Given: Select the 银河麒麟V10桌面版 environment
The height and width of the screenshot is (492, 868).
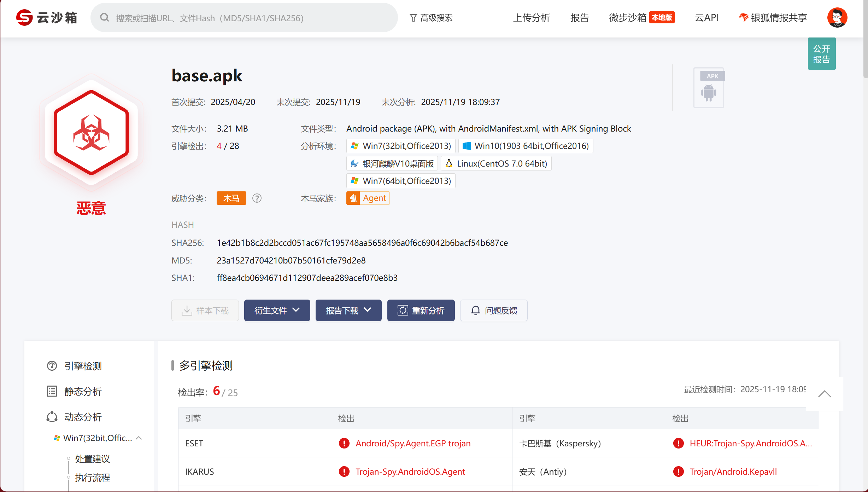Looking at the screenshot, I should (392, 163).
